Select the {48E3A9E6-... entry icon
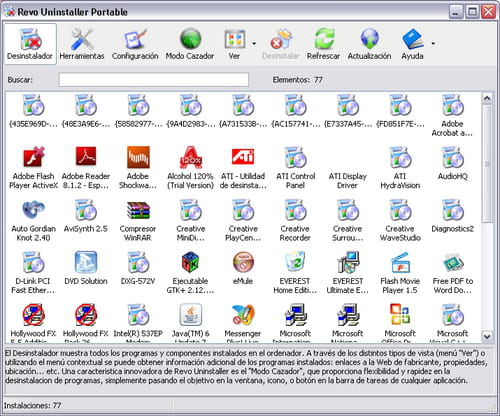 (86, 105)
